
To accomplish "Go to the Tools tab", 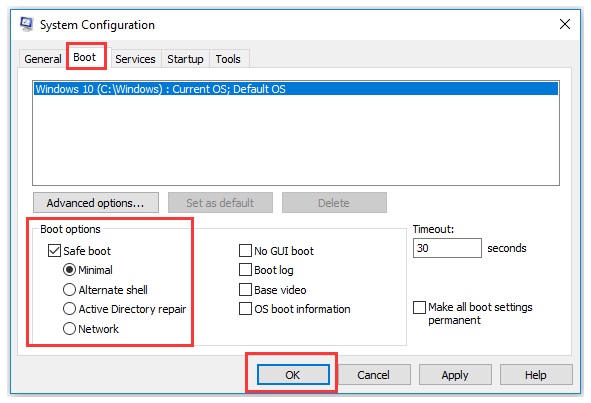I will pyautogui.click(x=228, y=59).
